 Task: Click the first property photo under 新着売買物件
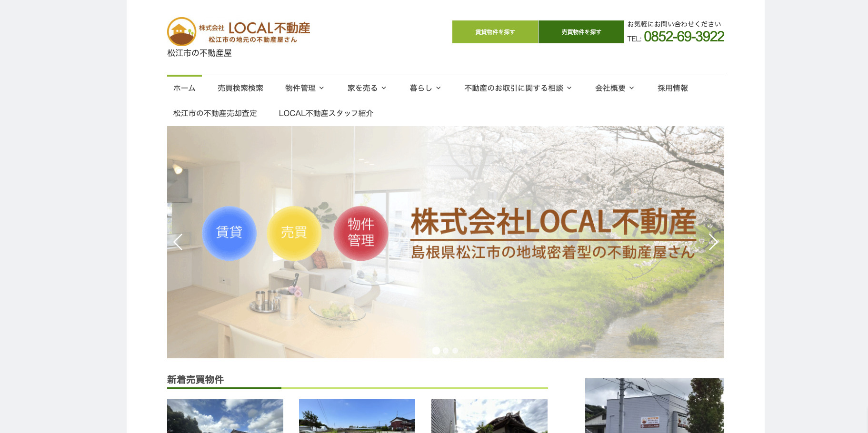coord(225,419)
